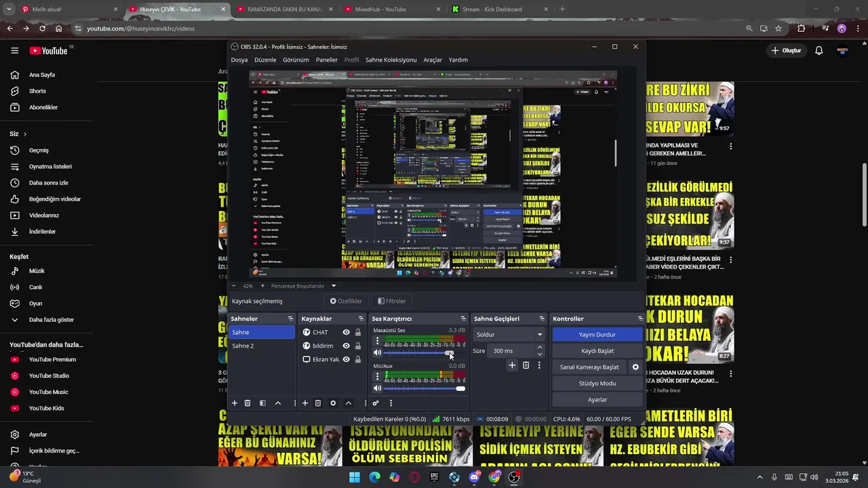The image size is (868, 488).
Task: Click Yayını Durdur button
Action: [x=597, y=335]
